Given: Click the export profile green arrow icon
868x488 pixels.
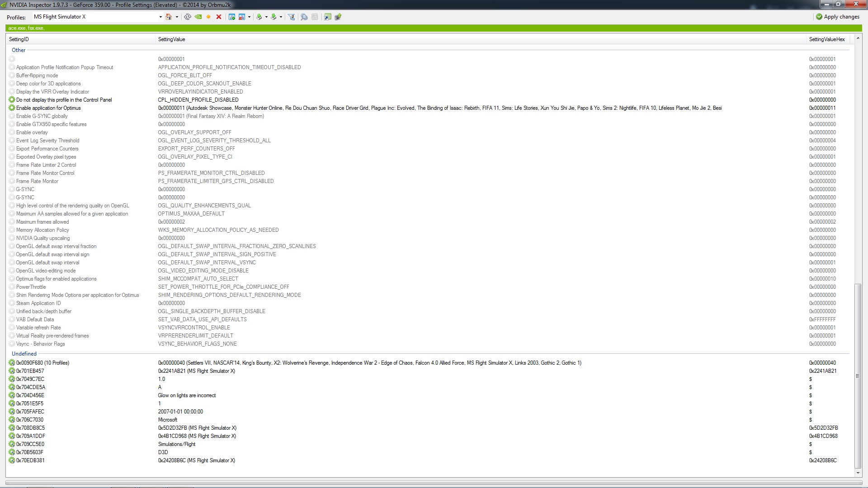Looking at the screenshot, I should 259,17.
